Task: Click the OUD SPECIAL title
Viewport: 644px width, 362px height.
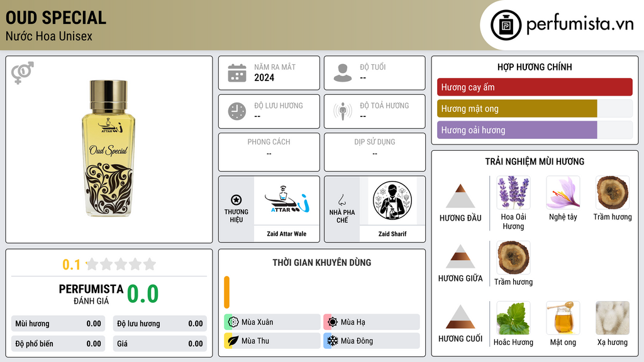Action: [56, 18]
